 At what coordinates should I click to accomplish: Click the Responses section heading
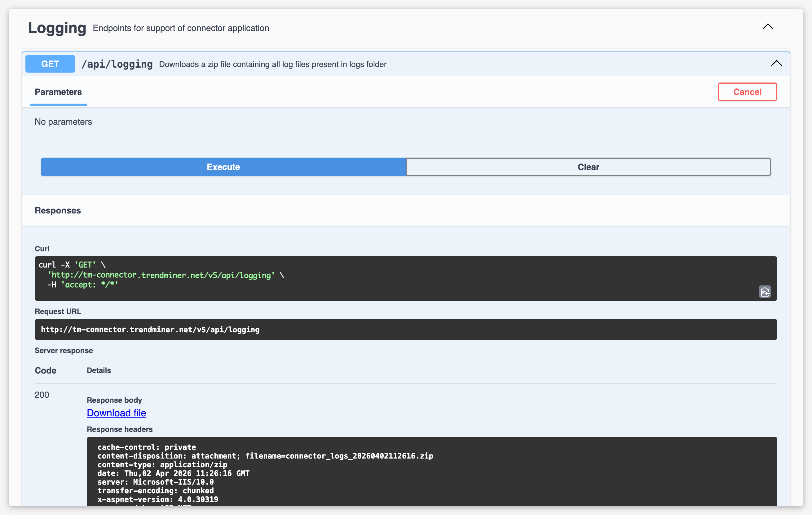coord(58,211)
